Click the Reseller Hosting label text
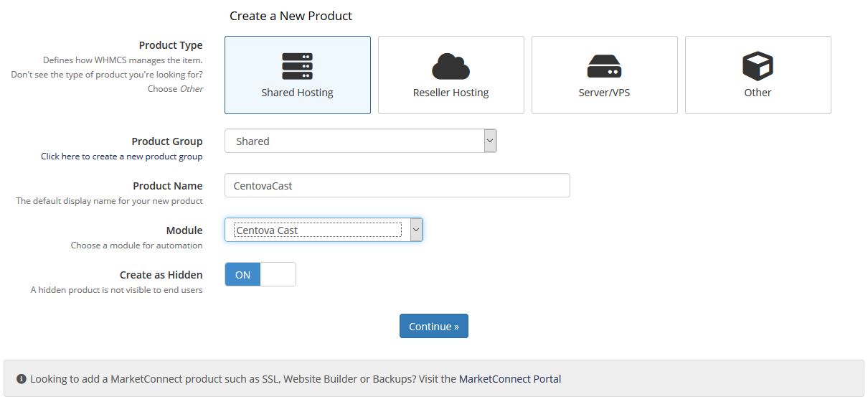Viewport: 868px width, 397px height. 450,93
